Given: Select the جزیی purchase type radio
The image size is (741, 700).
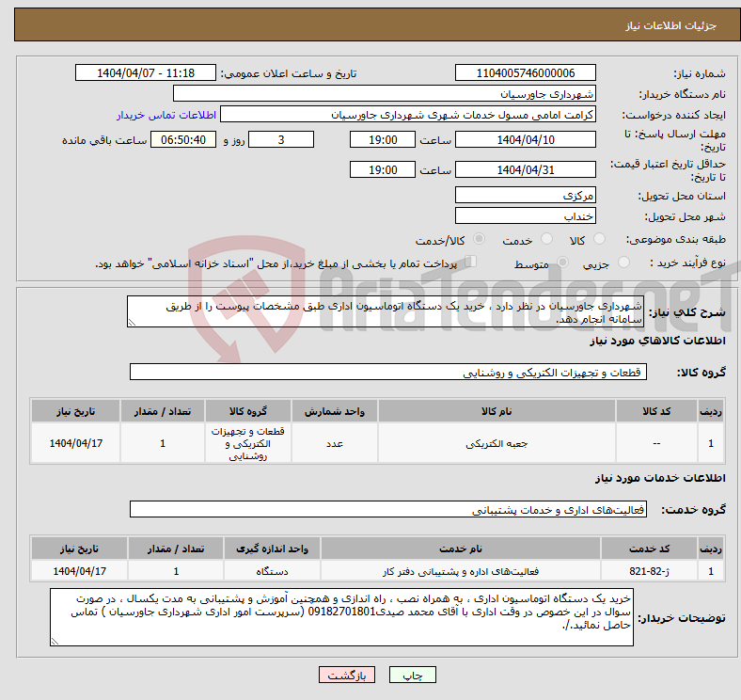Looking at the screenshot, I should tap(623, 262).
